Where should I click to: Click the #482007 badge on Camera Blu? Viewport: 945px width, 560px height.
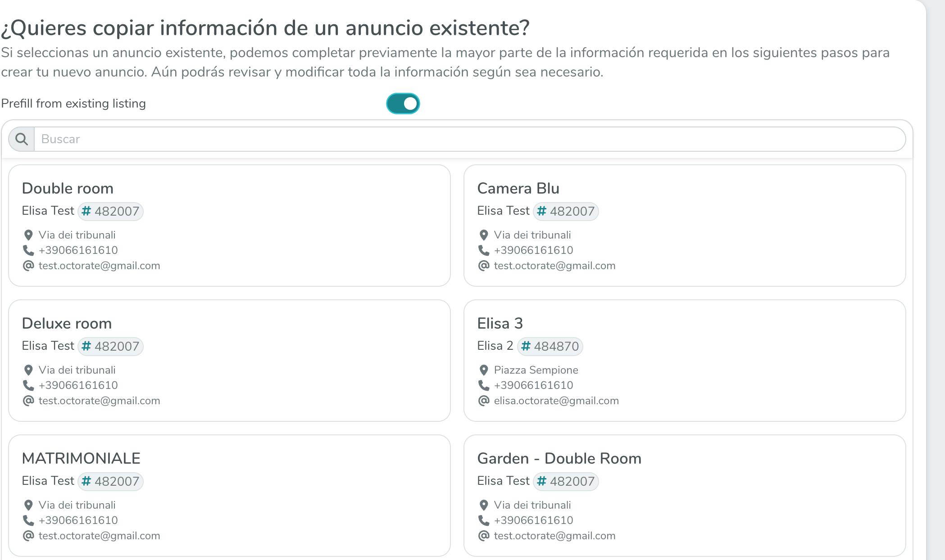(566, 211)
